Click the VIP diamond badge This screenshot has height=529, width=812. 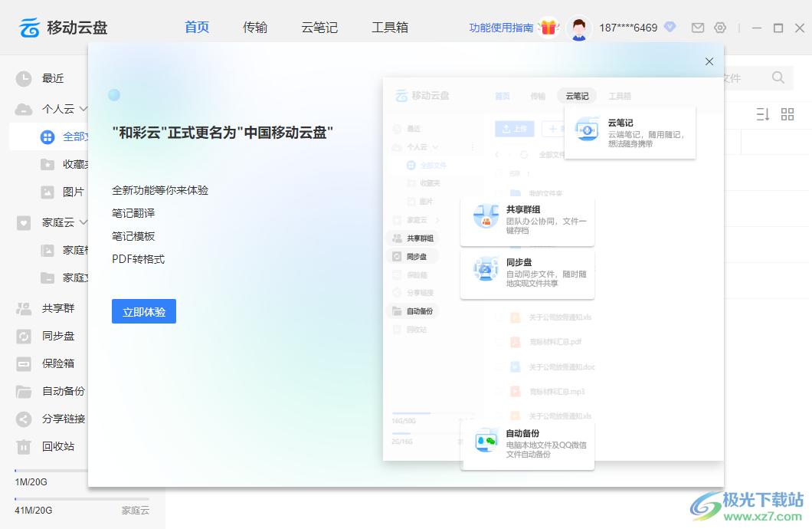(x=670, y=27)
